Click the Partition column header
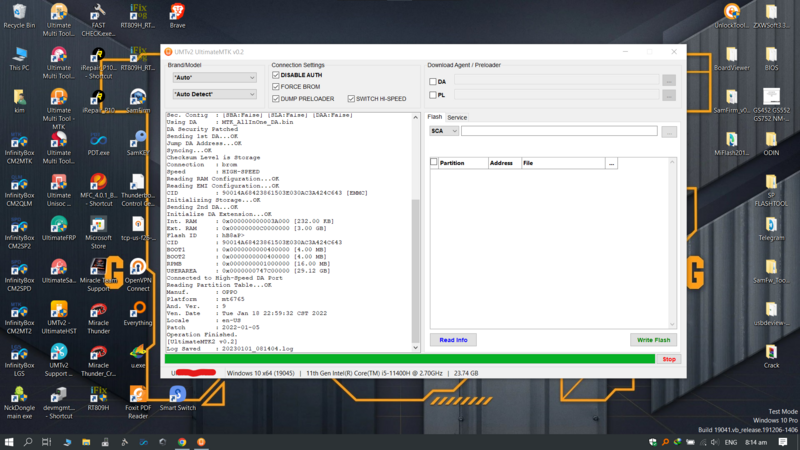Screen dimensions: 800x450 pos(463,163)
